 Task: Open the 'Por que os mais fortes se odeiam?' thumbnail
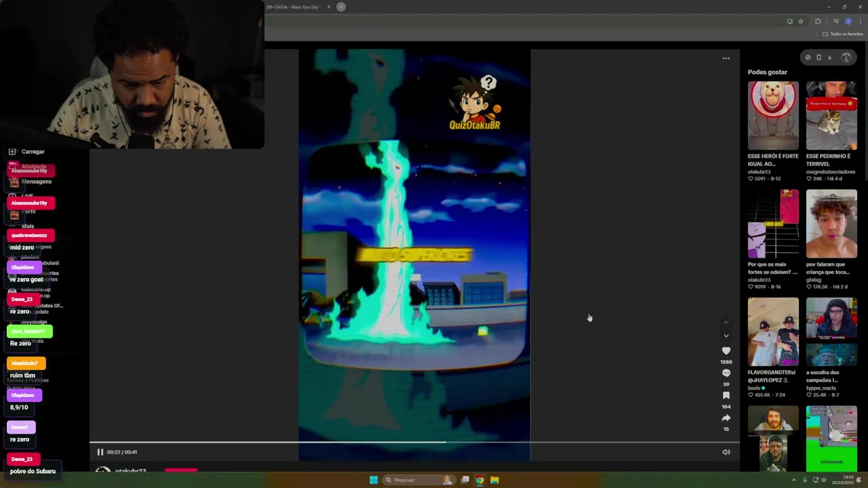coord(773,224)
